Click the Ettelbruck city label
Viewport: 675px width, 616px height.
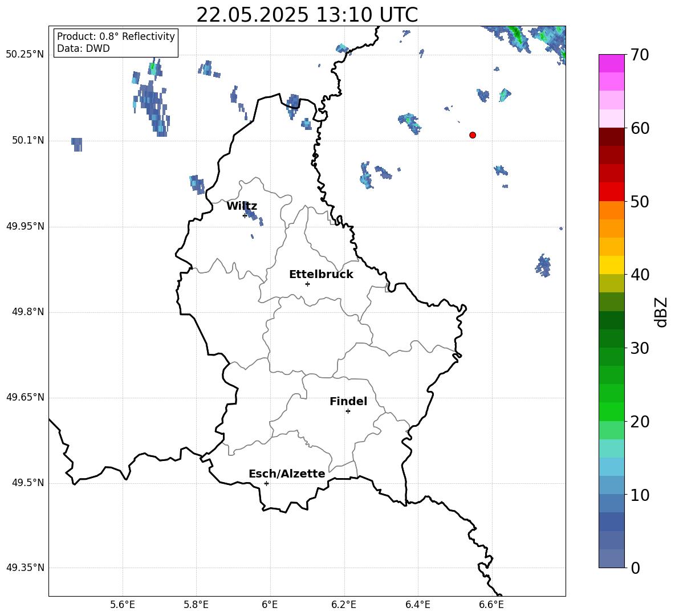tap(321, 275)
